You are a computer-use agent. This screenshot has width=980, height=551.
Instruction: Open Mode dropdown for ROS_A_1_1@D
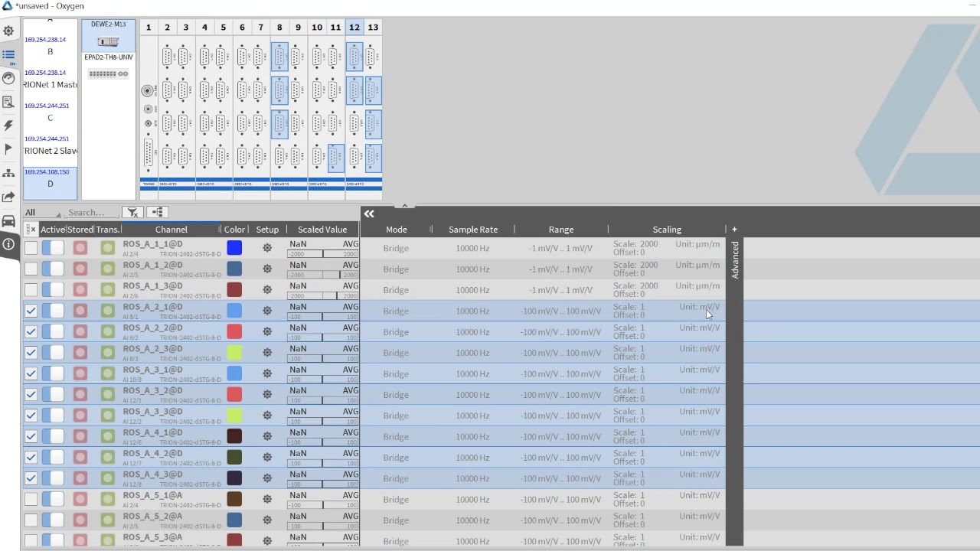coord(396,248)
